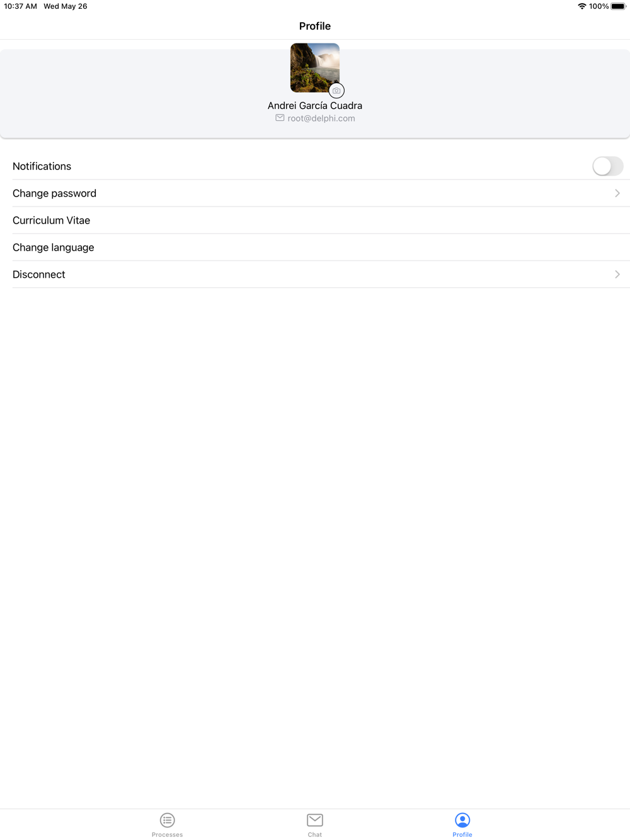630x840 pixels.
Task: Tap the Andrei García Cuadra name
Action: [315, 106]
